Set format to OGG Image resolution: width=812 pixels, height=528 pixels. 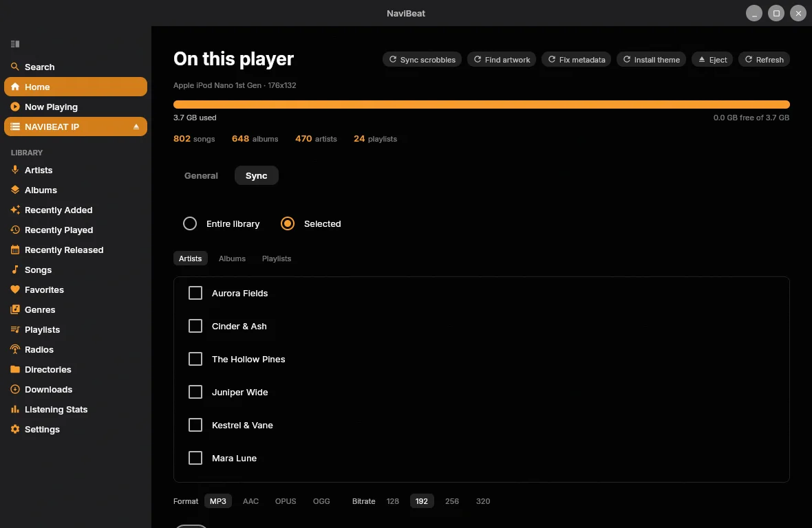[x=321, y=501]
